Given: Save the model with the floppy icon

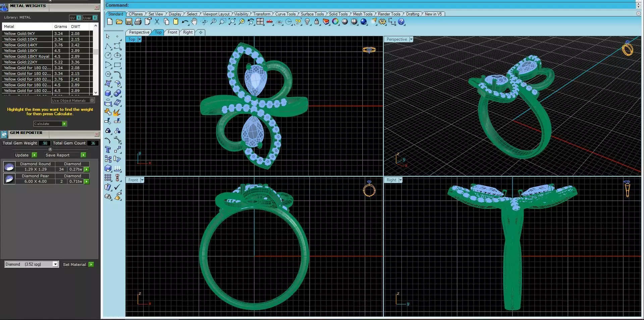Looking at the screenshot, I should pos(128,22).
